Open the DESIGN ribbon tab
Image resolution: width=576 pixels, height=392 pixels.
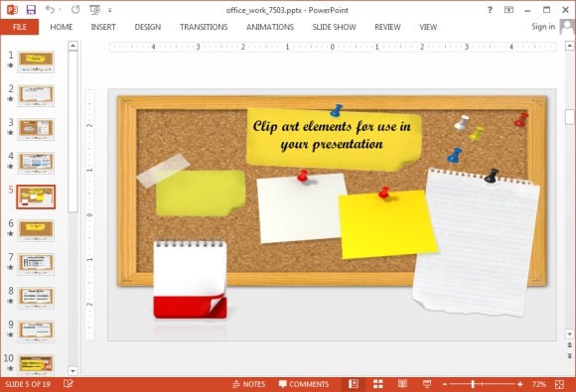coord(148,27)
